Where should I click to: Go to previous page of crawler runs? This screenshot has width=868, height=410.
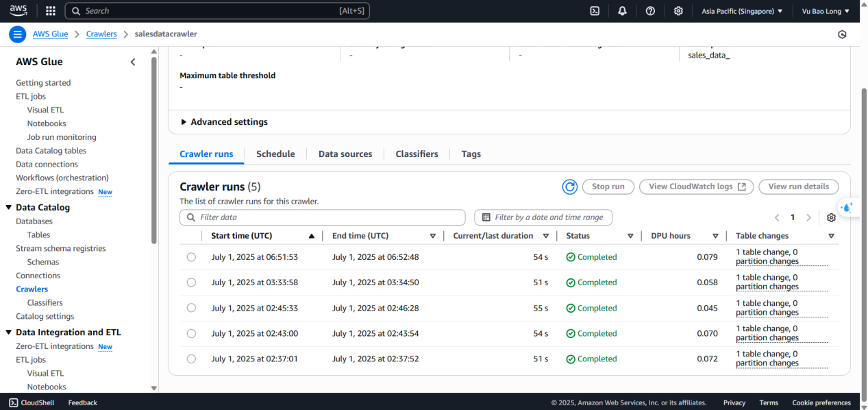777,217
